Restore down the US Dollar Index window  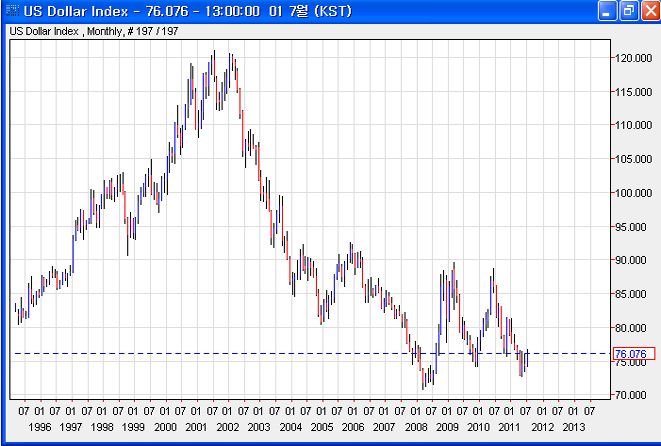(629, 11)
